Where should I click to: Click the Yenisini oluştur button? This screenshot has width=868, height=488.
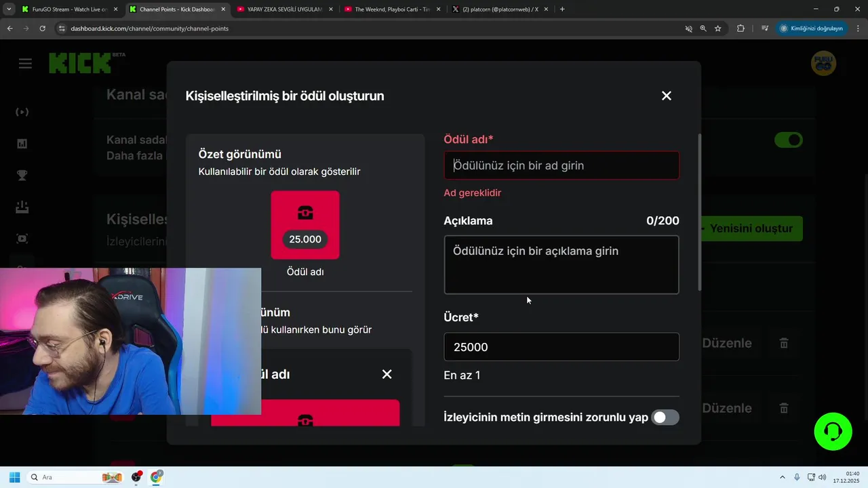[751, 228]
